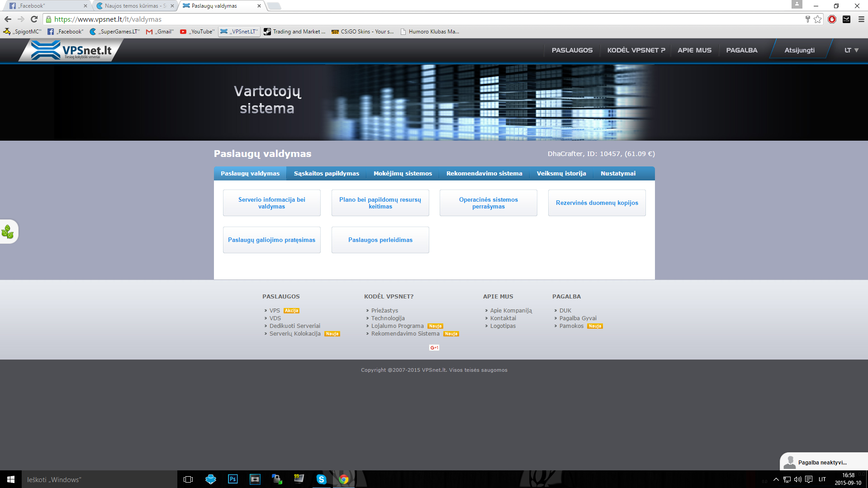
Task: Open the Mokėjimų sistemos tab
Action: (403, 173)
